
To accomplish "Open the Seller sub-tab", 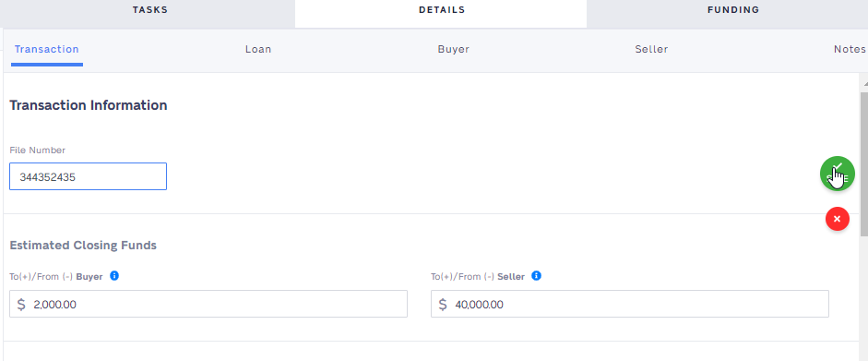I will tap(651, 49).
